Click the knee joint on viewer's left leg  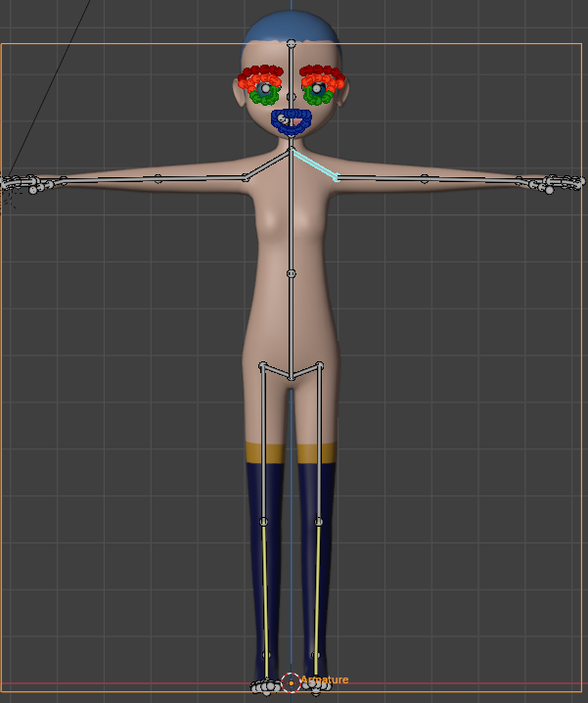[263, 522]
